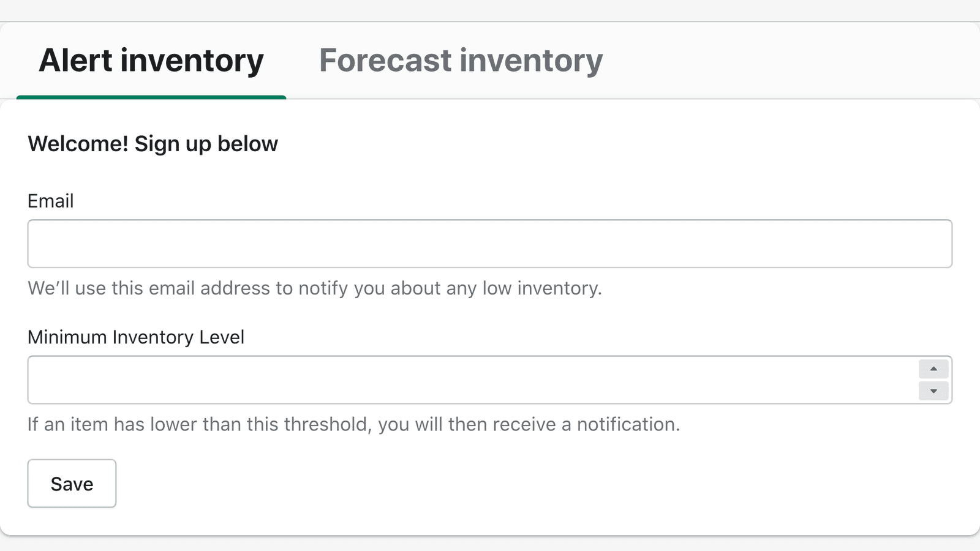
Task: Click the gray background below the form card
Action: point(490,544)
